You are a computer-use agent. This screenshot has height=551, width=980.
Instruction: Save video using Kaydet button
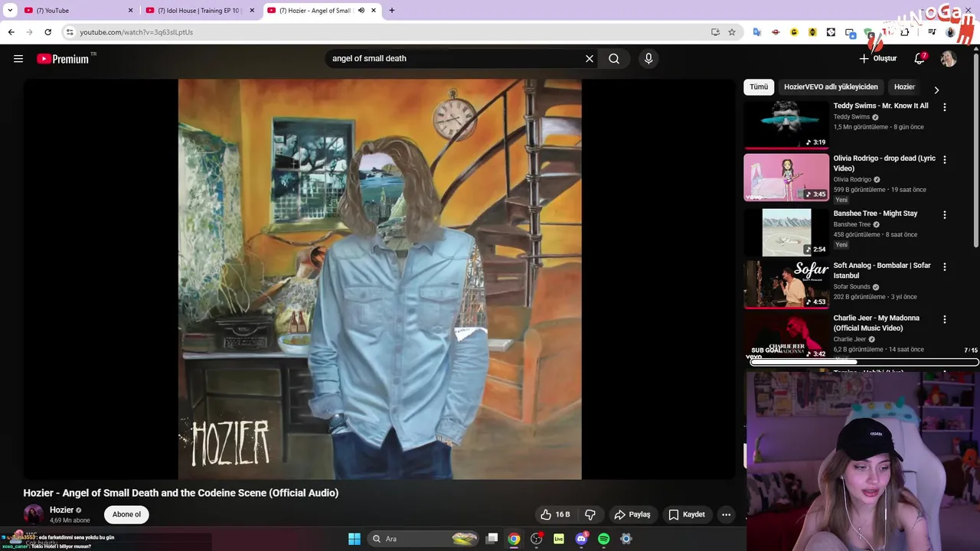[x=687, y=514]
